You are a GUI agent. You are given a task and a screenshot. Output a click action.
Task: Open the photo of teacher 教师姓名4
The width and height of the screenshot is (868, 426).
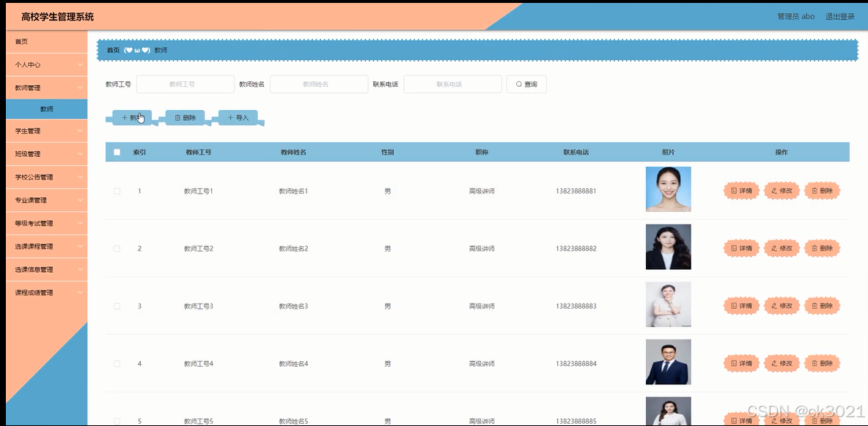(x=668, y=361)
